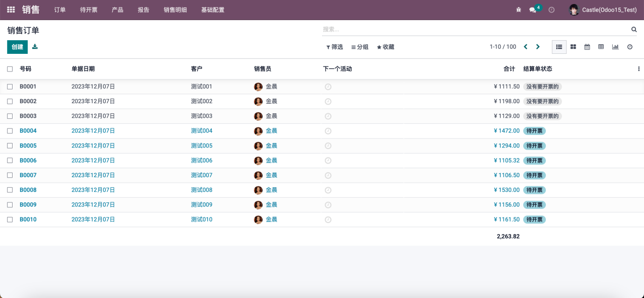Viewport: 644px width, 298px height.
Task: Check the box for order B0003
Action: (10, 116)
